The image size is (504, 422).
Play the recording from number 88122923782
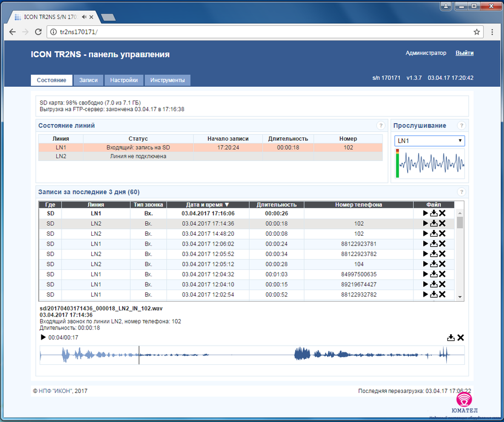[425, 254]
